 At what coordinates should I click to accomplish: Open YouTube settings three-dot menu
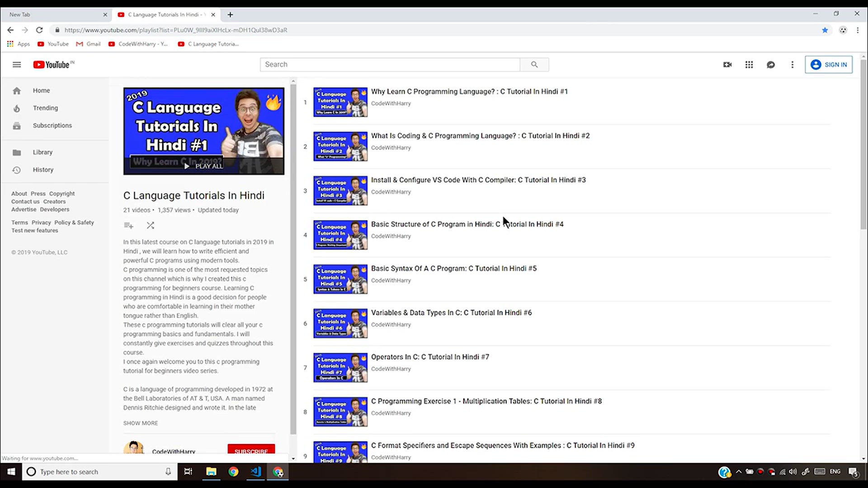pos(792,65)
